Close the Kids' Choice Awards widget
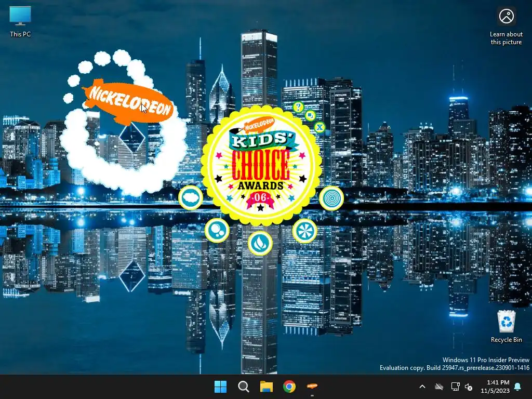The width and height of the screenshot is (532, 399). tap(320, 128)
